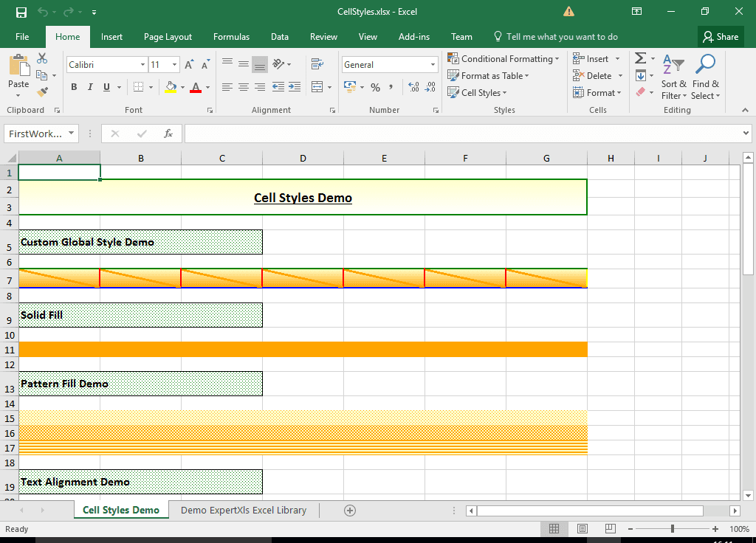The width and height of the screenshot is (756, 543).
Task: Increase indent in the Alignment group
Action: 295,87
